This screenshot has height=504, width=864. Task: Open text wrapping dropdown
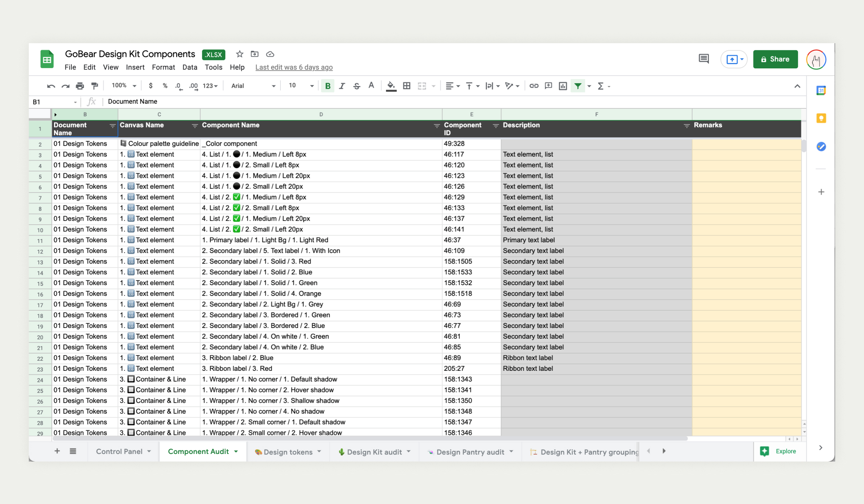coord(492,86)
